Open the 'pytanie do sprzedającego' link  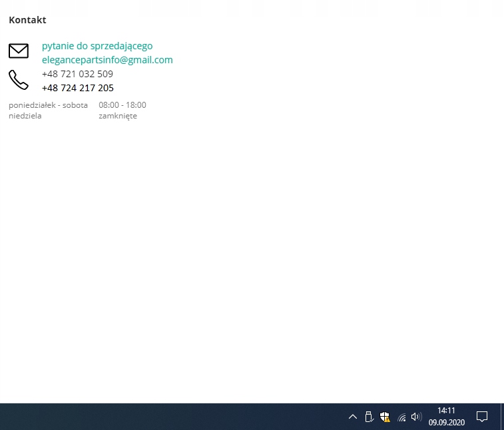(x=97, y=46)
